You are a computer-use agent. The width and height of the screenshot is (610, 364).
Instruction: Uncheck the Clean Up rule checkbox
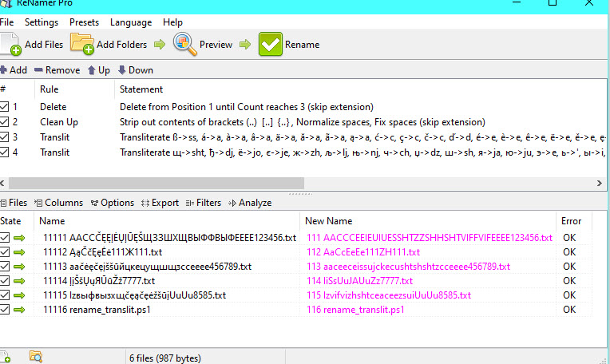tap(5, 122)
